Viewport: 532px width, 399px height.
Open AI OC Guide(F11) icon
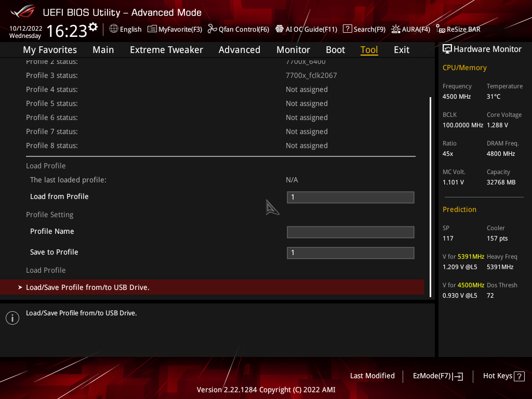[x=279, y=29]
